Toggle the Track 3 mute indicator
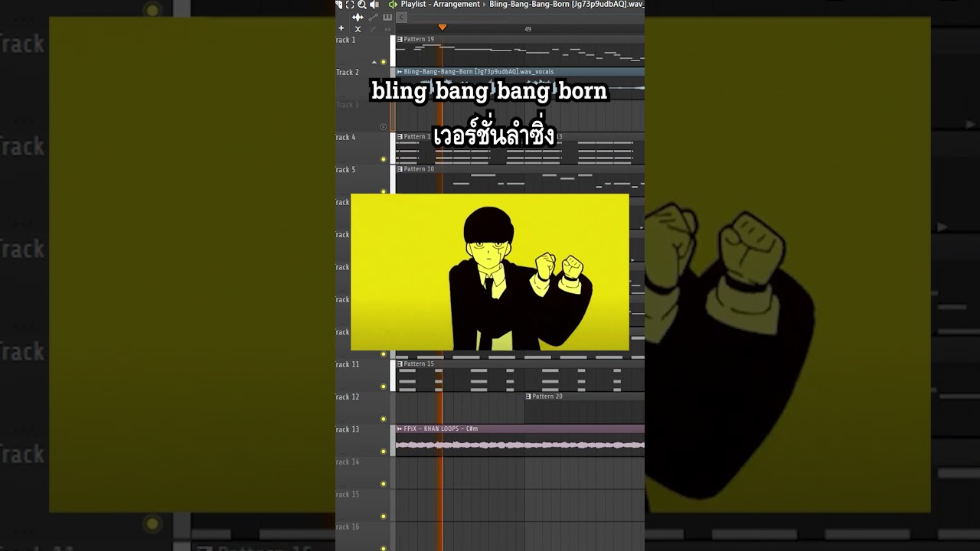Viewport: 980px width, 551px height. 384,127
